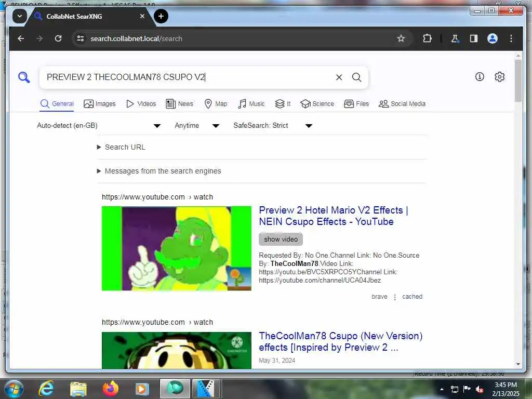Switch to the Files category

point(356,104)
